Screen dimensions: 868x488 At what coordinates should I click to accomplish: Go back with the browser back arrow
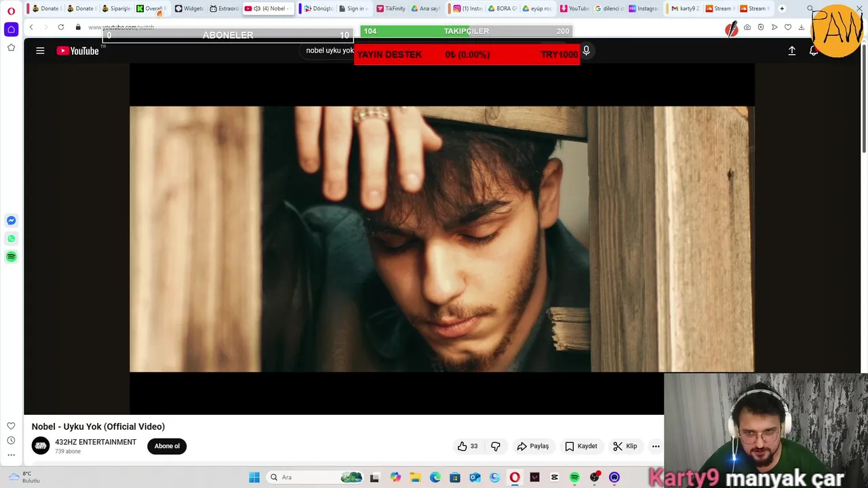tap(31, 27)
